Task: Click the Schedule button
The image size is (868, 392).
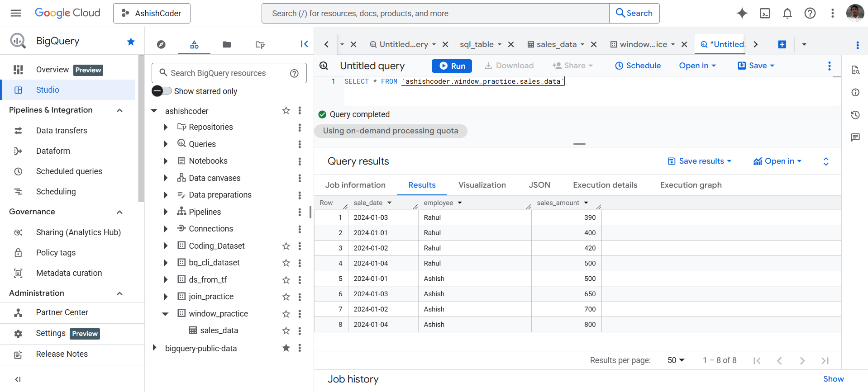Action: coord(638,66)
